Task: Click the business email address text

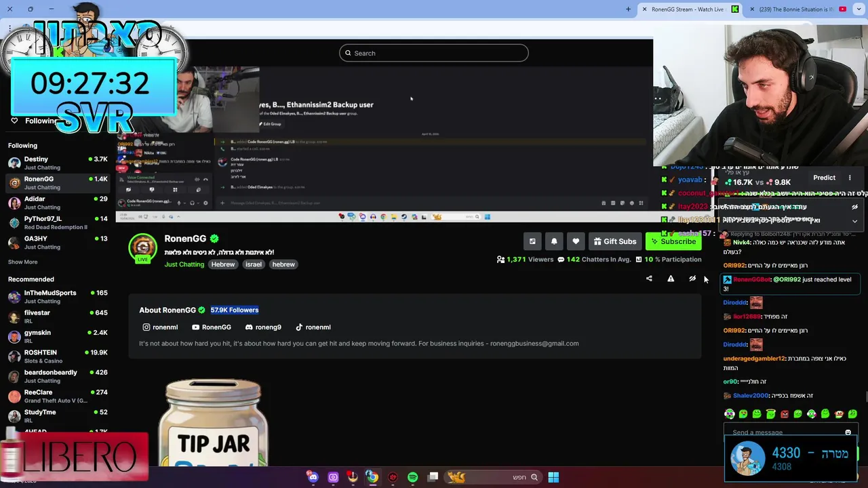Action: point(534,344)
